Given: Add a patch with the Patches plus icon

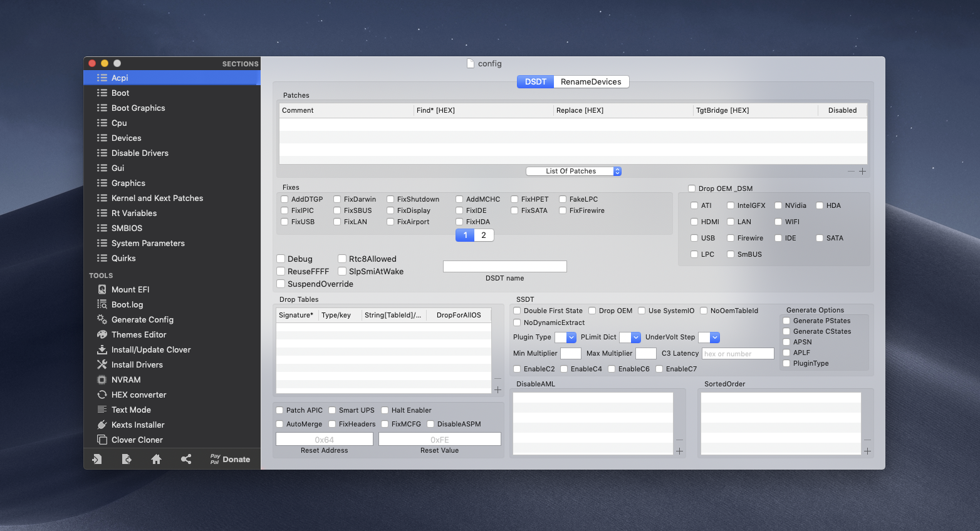Looking at the screenshot, I should click(862, 171).
